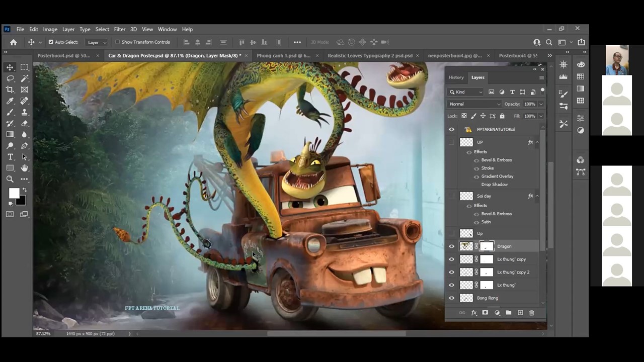Select the Pen tool

pos(24,146)
